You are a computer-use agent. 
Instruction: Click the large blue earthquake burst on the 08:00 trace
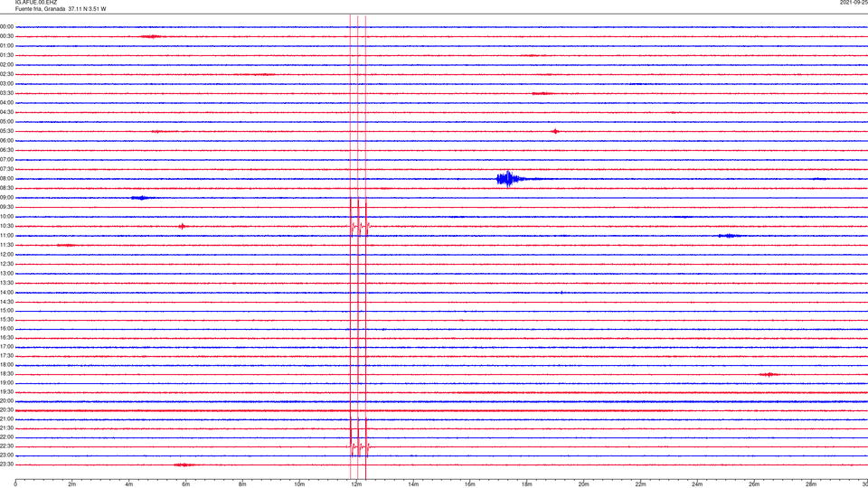point(509,179)
